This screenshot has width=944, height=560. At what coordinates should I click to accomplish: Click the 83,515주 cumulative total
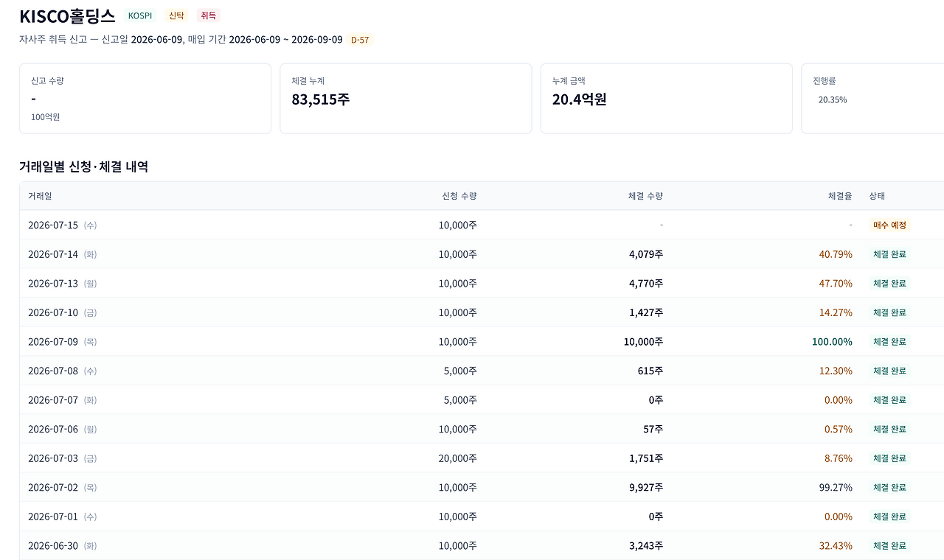(321, 99)
